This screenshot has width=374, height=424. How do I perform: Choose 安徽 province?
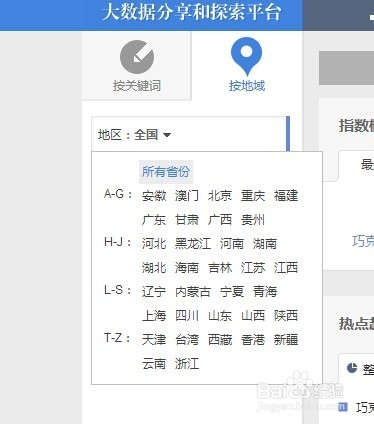tap(154, 196)
